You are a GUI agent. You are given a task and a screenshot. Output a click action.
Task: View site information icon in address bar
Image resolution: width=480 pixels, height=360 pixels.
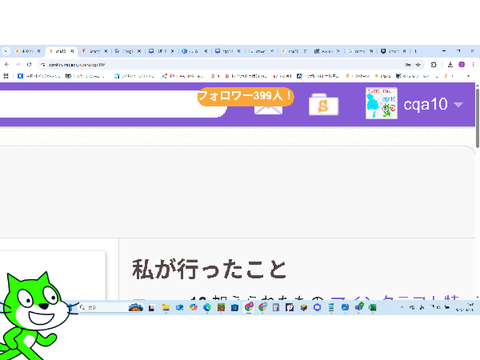(43, 65)
